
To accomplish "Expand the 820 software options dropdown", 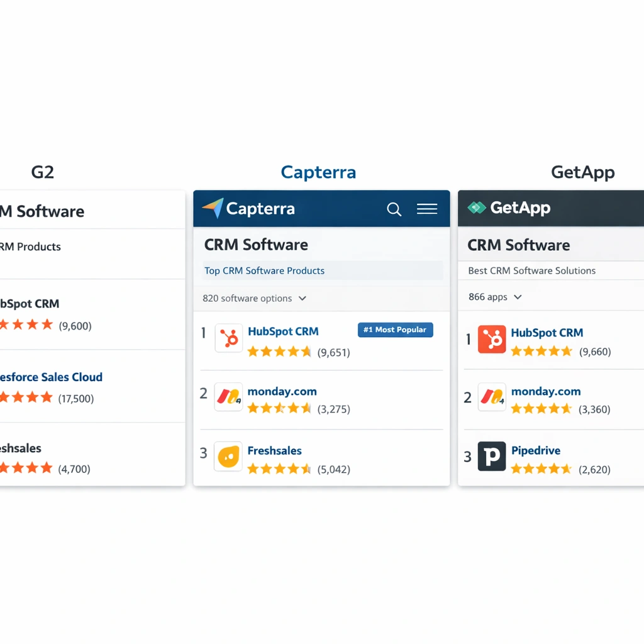I will pyautogui.click(x=302, y=299).
